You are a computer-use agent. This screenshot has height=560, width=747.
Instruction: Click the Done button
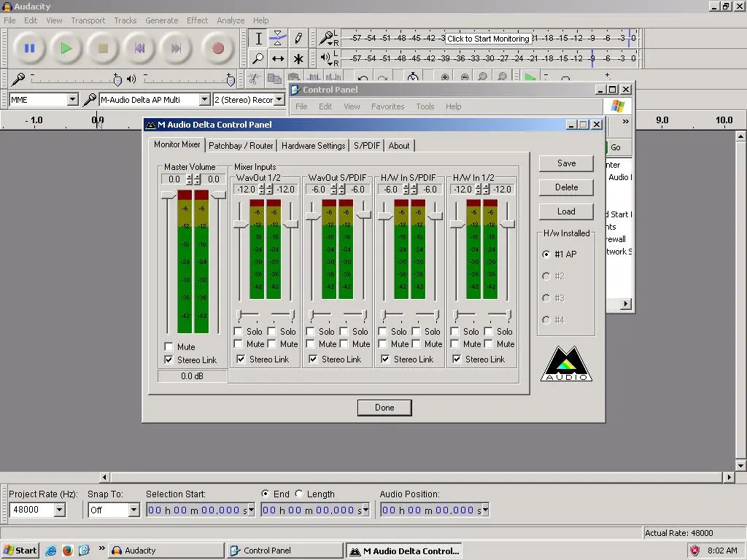point(384,408)
